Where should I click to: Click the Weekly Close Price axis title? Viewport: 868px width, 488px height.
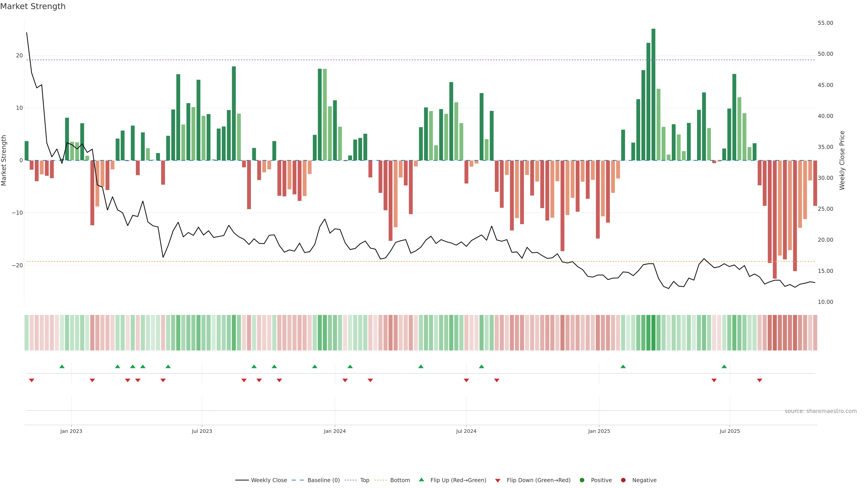click(842, 160)
